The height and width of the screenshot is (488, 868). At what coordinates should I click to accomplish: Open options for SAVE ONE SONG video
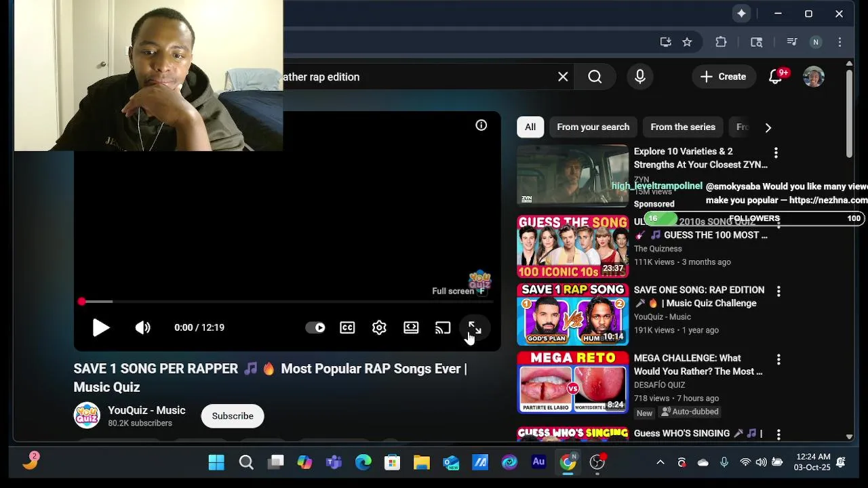pos(778,291)
